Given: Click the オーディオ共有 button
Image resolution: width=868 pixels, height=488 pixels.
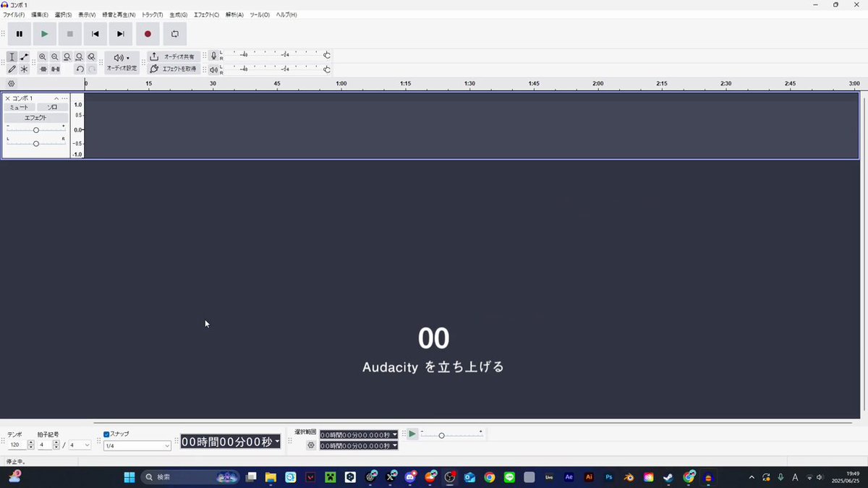Looking at the screenshot, I should [x=174, y=56].
